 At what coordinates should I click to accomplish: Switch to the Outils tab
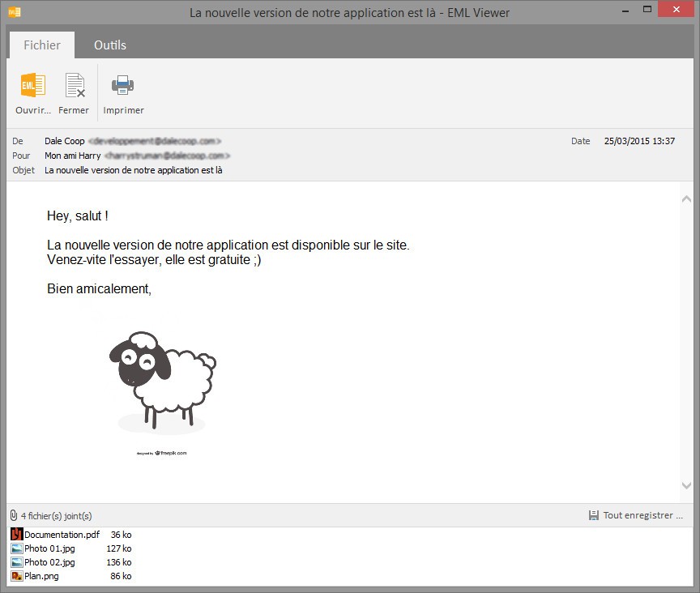click(110, 45)
